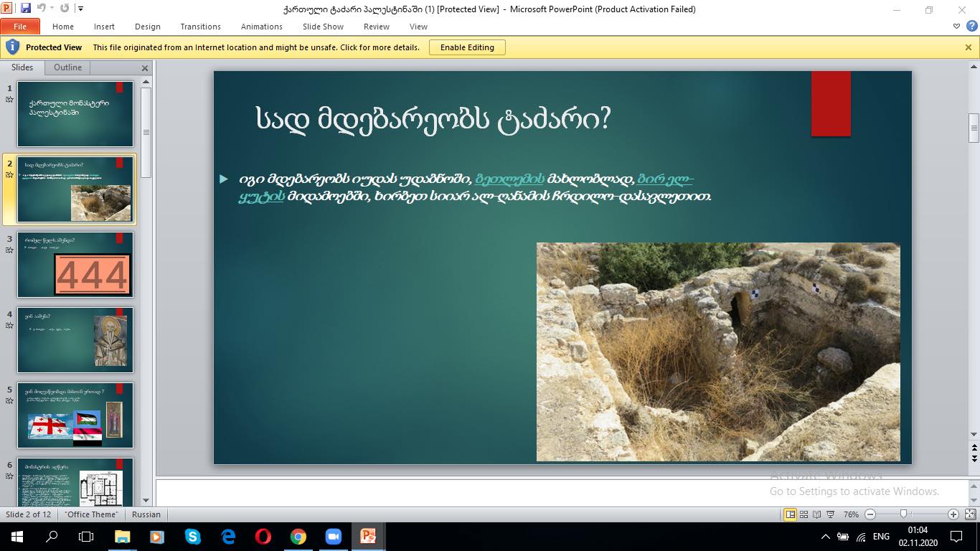This screenshot has height=551, width=980.
Task: Click the zoom in plus button
Action: (x=953, y=514)
